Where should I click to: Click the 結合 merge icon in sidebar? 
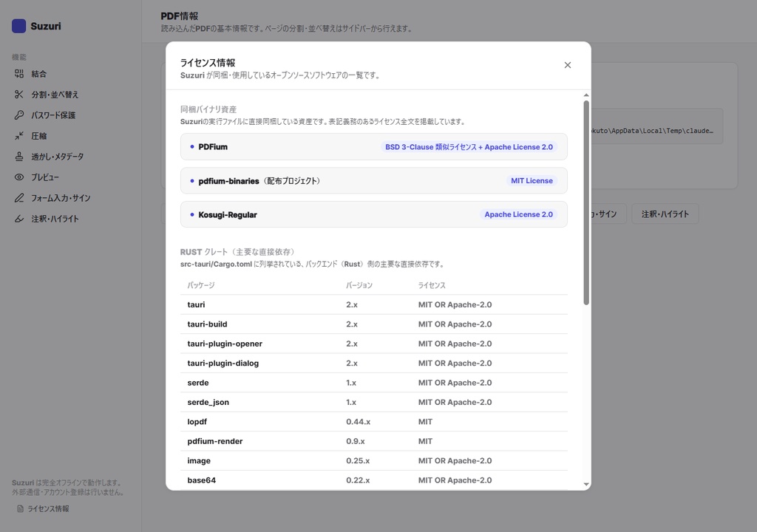[x=18, y=74]
